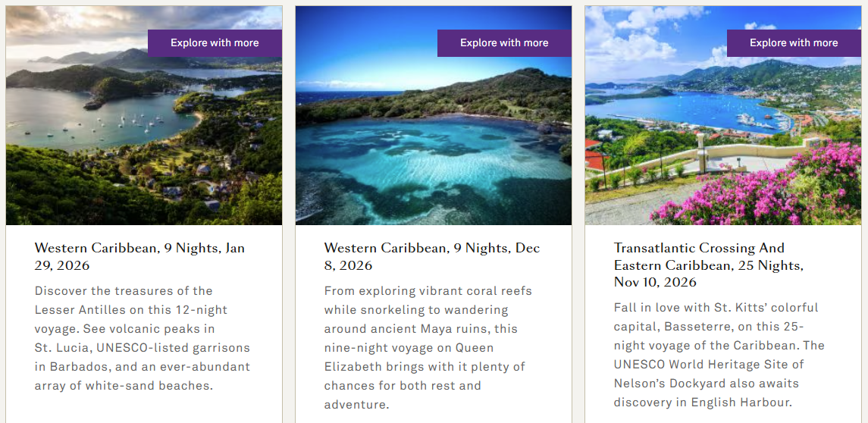Image resolution: width=868 pixels, height=423 pixels.
Task: Open the Transatlantic Crossing And Eastern Caribbean title
Action: click(708, 265)
